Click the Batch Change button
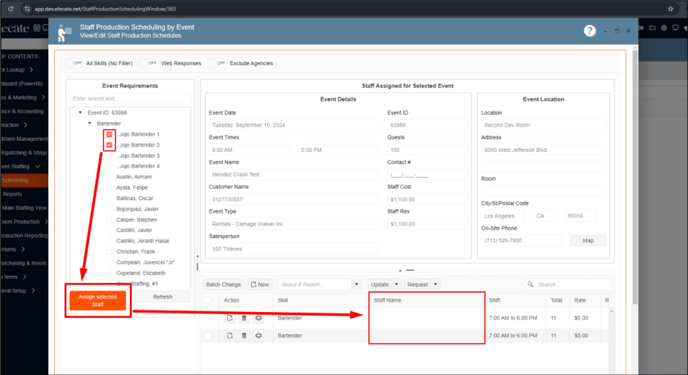 [x=223, y=284]
